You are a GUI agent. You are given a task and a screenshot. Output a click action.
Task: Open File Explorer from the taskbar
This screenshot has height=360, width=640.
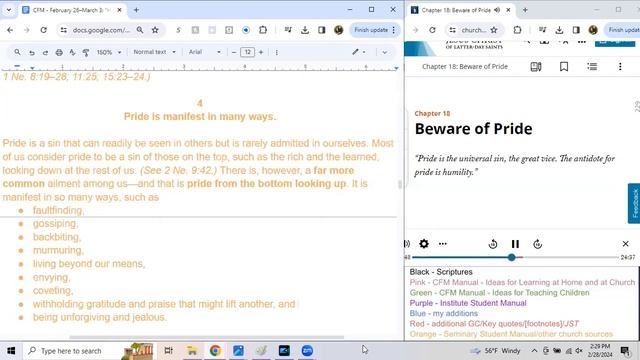pos(192,351)
